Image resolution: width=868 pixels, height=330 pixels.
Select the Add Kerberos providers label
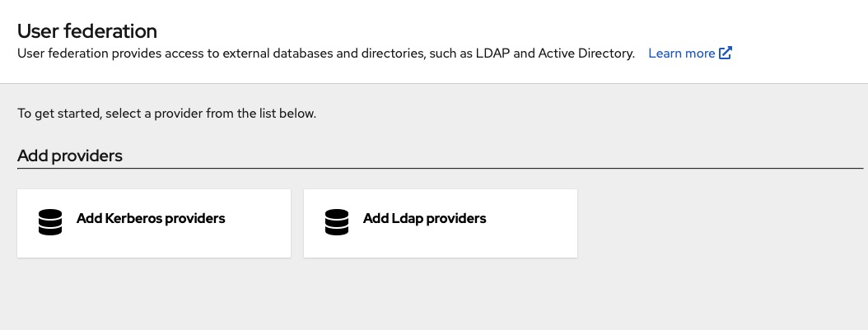pyautogui.click(x=151, y=218)
